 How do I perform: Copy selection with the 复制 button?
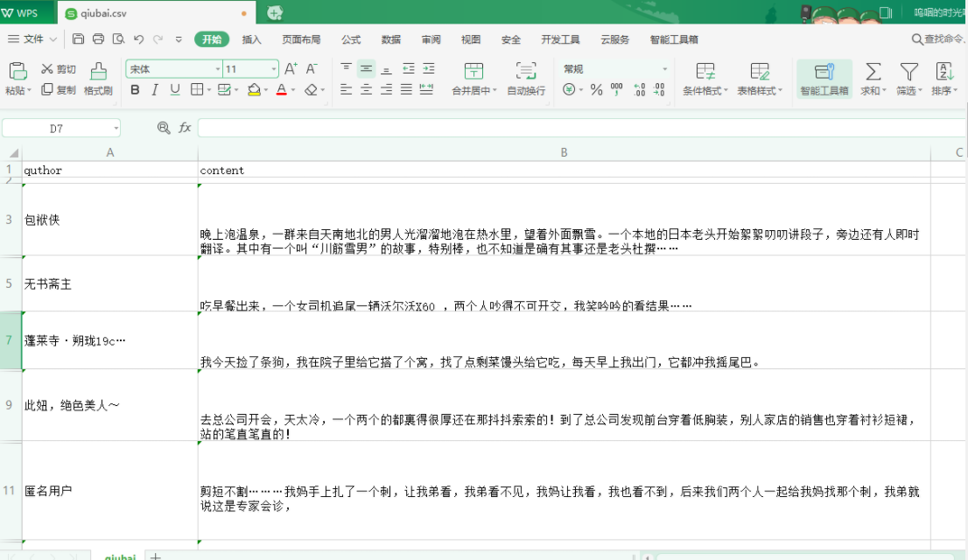point(58,90)
